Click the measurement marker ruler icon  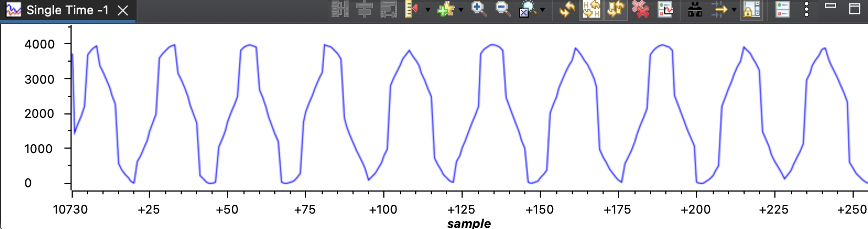(411, 9)
